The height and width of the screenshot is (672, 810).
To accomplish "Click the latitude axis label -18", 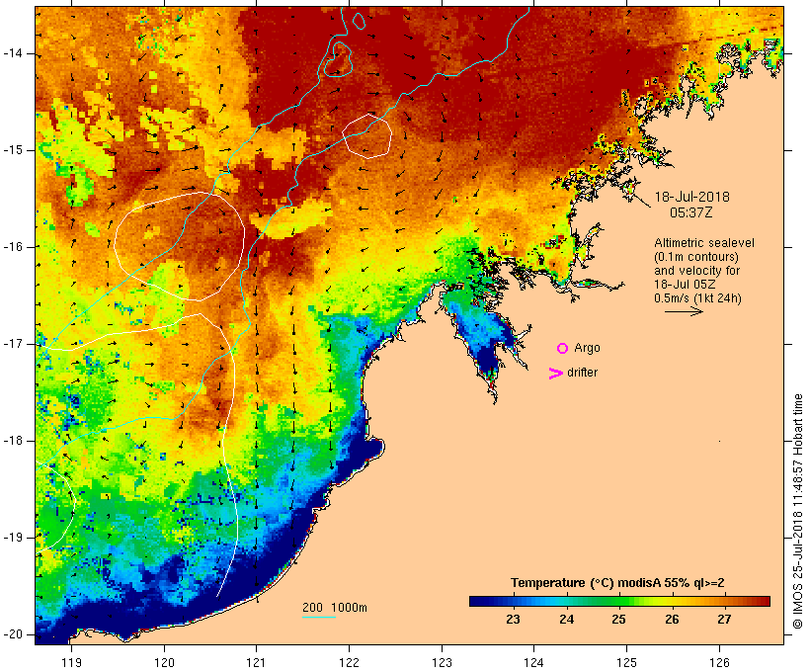I will [x=12, y=441].
